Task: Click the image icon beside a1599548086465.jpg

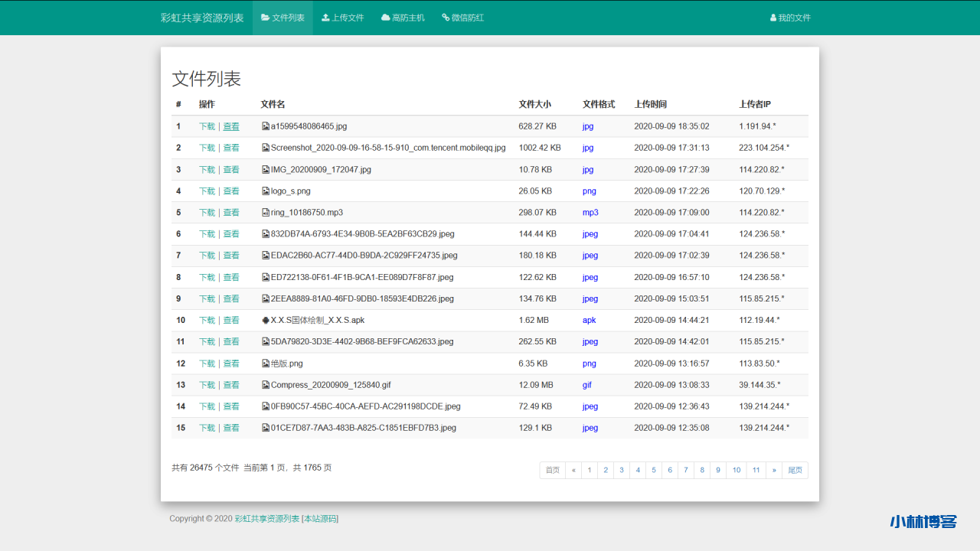Action: click(266, 126)
